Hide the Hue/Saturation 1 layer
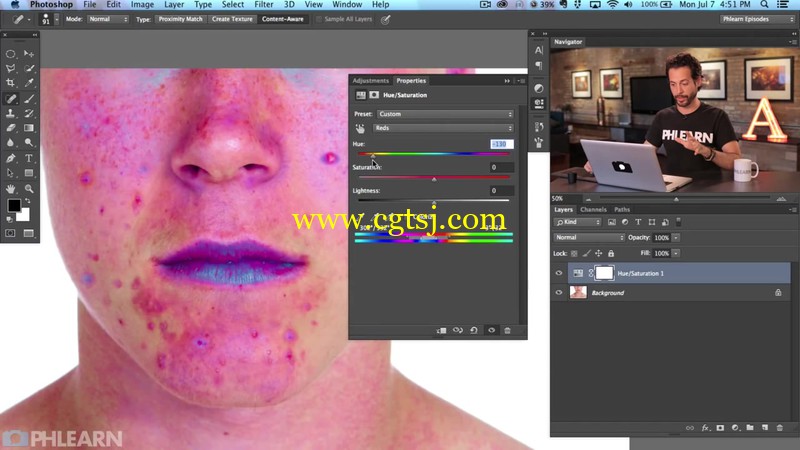 tap(559, 273)
